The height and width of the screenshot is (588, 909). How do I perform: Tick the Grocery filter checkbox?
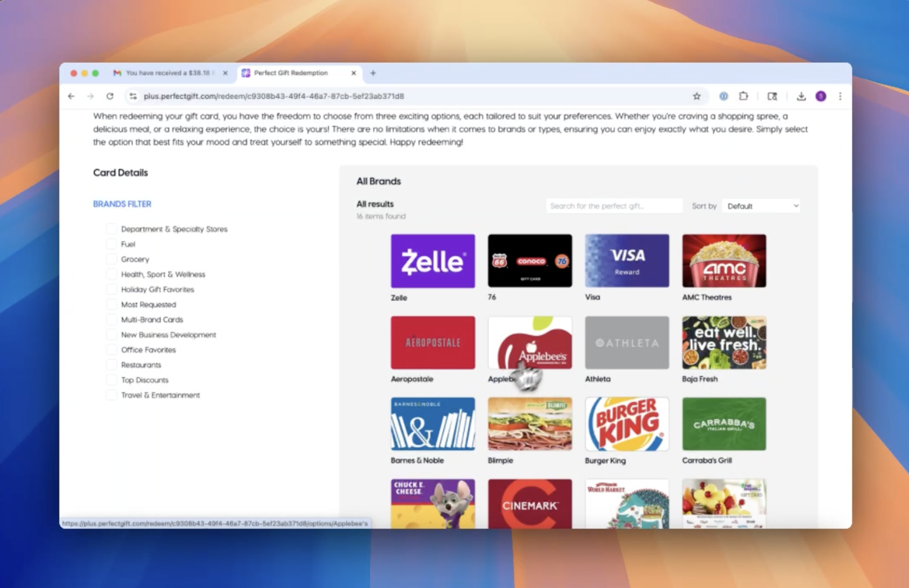111,259
